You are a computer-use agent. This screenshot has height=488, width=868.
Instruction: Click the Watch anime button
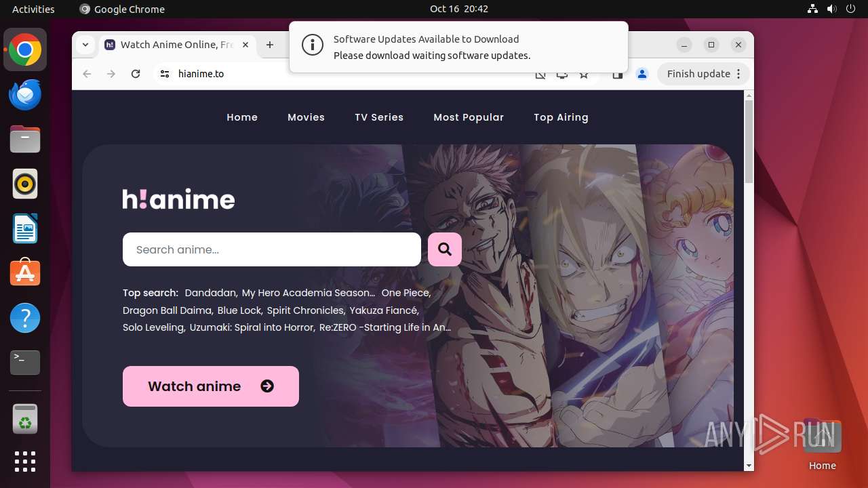(x=211, y=386)
